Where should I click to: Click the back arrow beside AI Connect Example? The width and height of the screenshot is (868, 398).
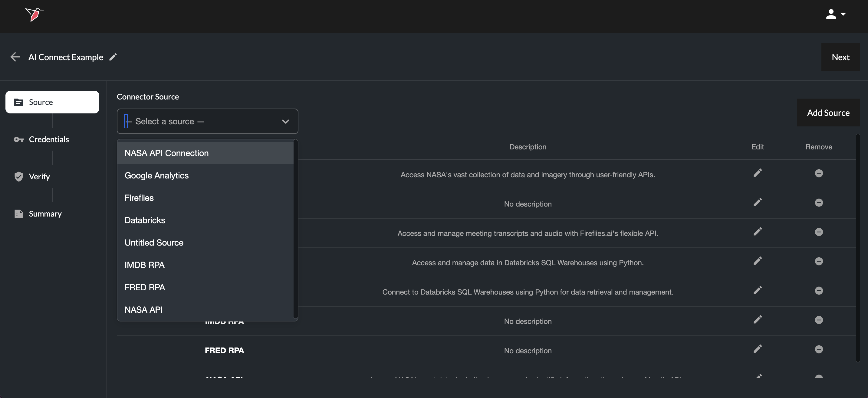click(15, 57)
